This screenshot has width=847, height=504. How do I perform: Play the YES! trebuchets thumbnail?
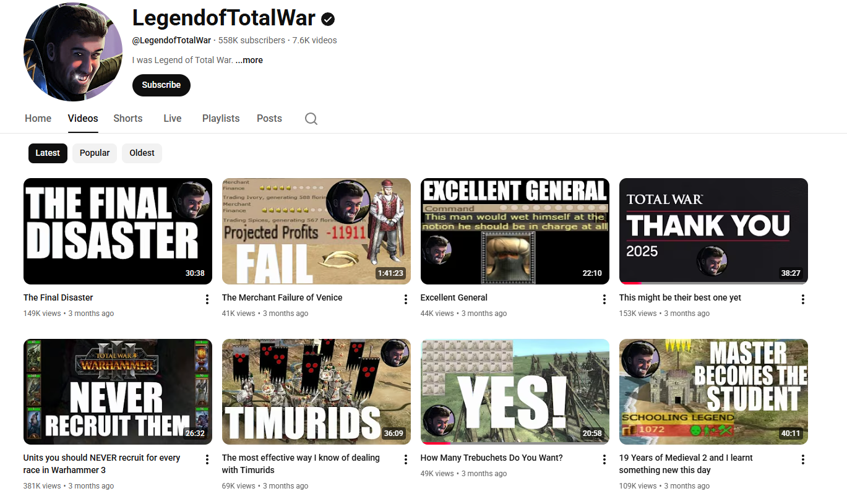(x=515, y=391)
